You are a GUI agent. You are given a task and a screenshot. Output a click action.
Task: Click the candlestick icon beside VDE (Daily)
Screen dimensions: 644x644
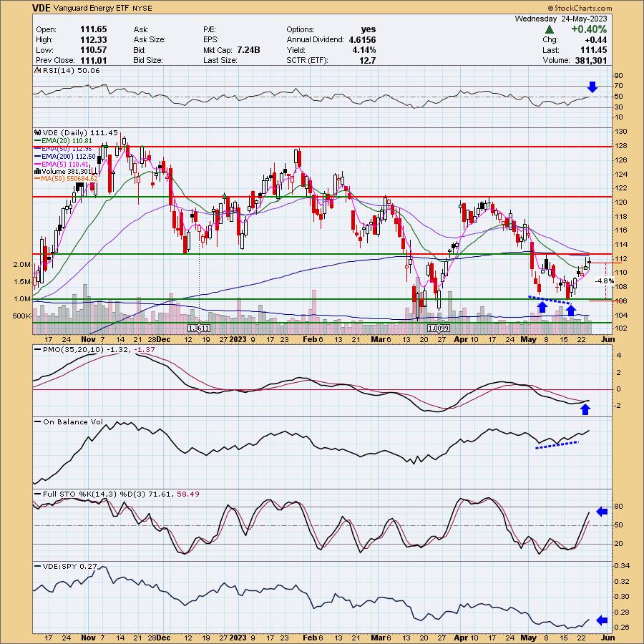(37, 132)
